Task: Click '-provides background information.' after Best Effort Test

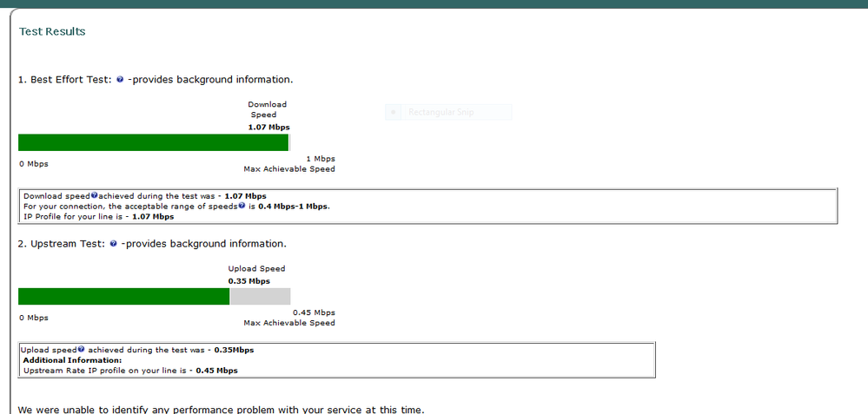Action: 210,80
